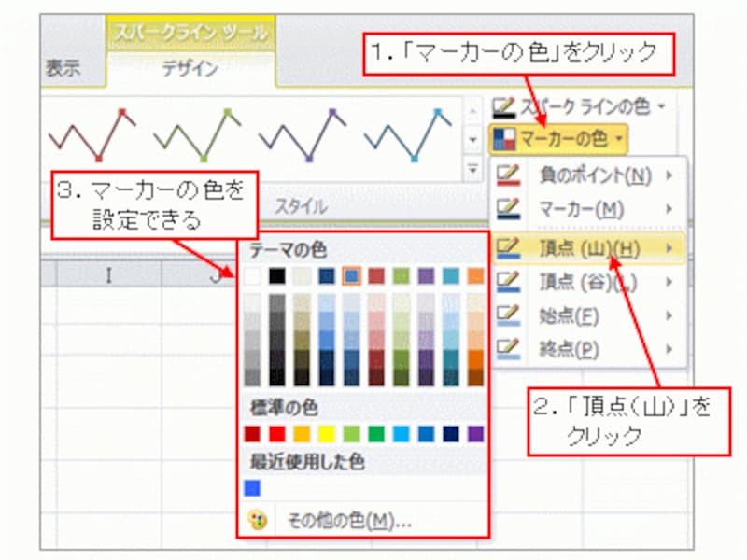This screenshot has width=747, height=560.
Task: Open the full sparkline style gallery
Action: [x=473, y=168]
